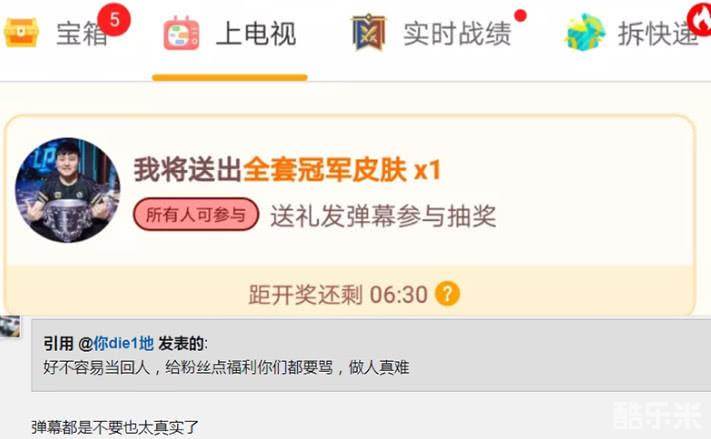This screenshot has height=439, width=711.
Task: Click the small commenter avatar thumbnail
Action: 10,327
